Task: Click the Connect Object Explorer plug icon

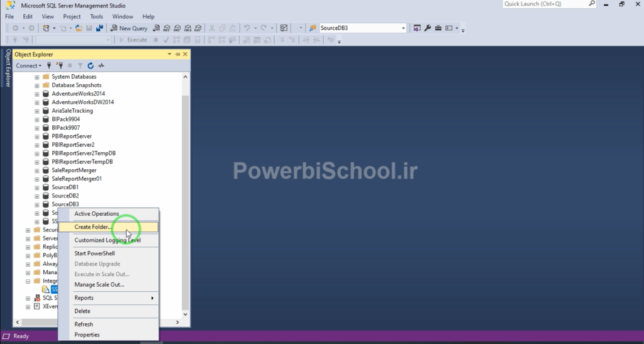Action: (x=49, y=65)
